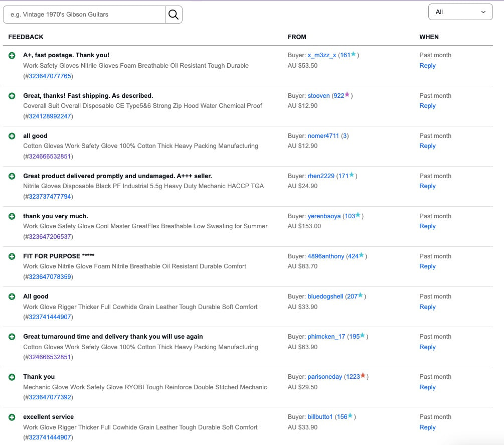This screenshot has width=504, height=445.
Task: Click 4896anthony feedback score 424
Action: click(x=353, y=256)
